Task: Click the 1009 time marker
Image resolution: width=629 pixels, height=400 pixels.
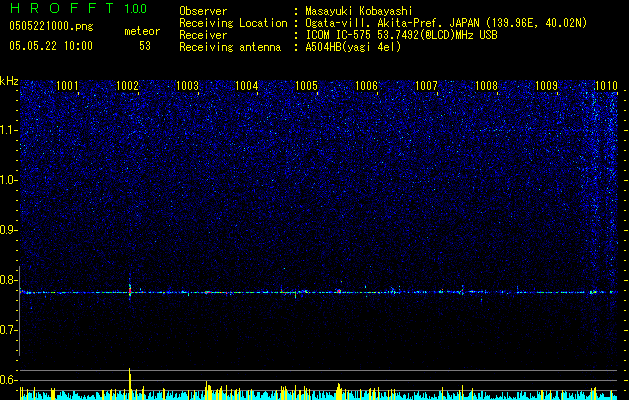Action: click(x=546, y=86)
